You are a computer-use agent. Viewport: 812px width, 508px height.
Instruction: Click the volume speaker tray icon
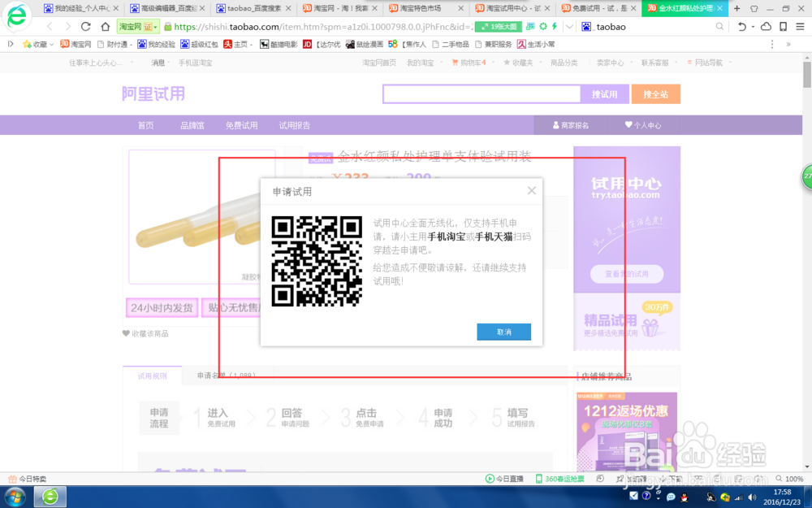752,497
